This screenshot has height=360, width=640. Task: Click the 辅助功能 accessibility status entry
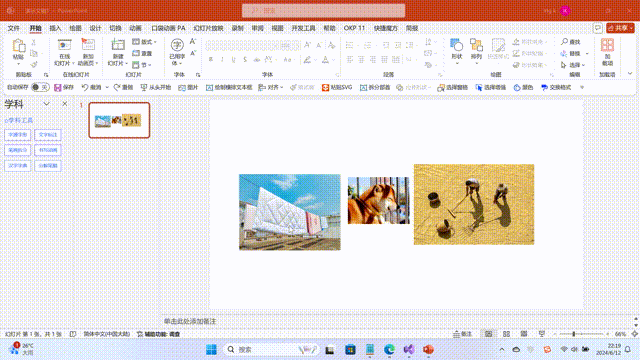click(x=158, y=334)
